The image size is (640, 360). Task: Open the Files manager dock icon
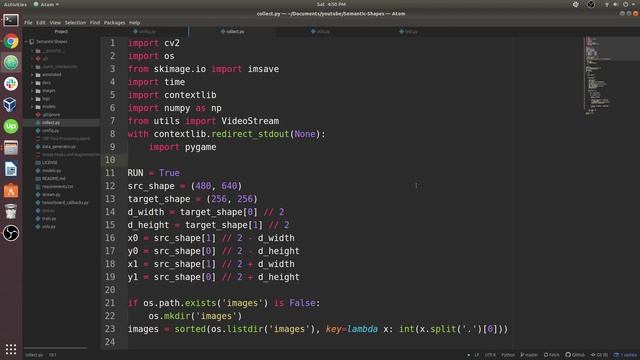(x=11, y=148)
